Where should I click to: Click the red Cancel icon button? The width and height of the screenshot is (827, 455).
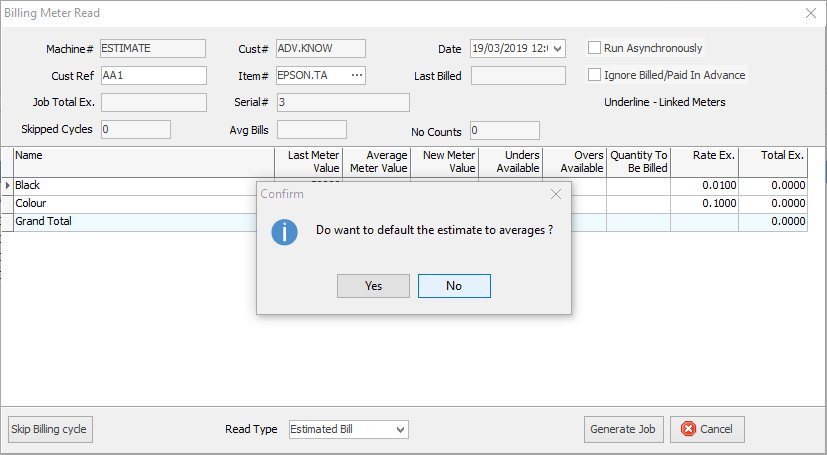tap(707, 429)
